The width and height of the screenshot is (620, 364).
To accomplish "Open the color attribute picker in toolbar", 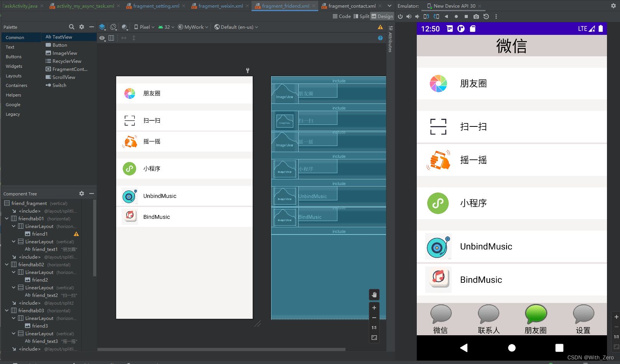I will point(125,27).
